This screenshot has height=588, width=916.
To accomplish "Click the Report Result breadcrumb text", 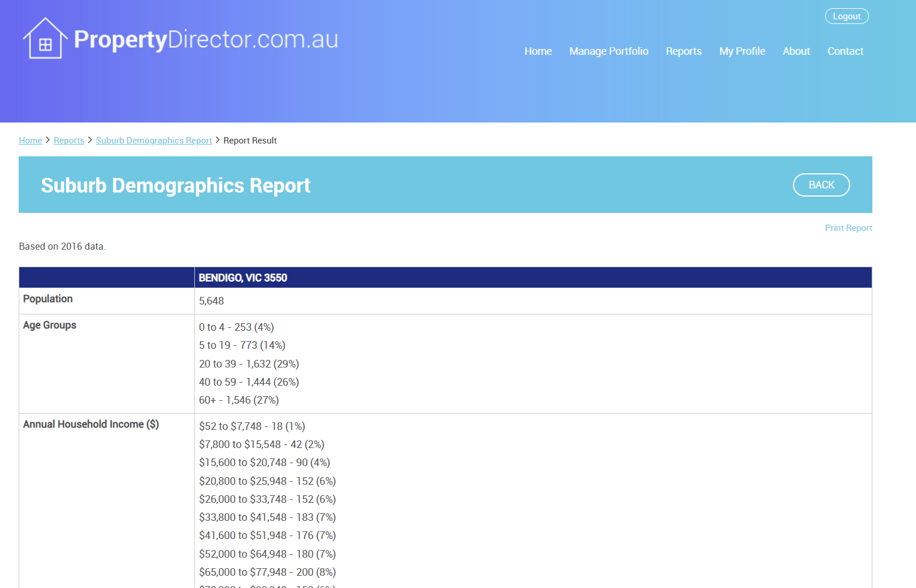I will [250, 141].
